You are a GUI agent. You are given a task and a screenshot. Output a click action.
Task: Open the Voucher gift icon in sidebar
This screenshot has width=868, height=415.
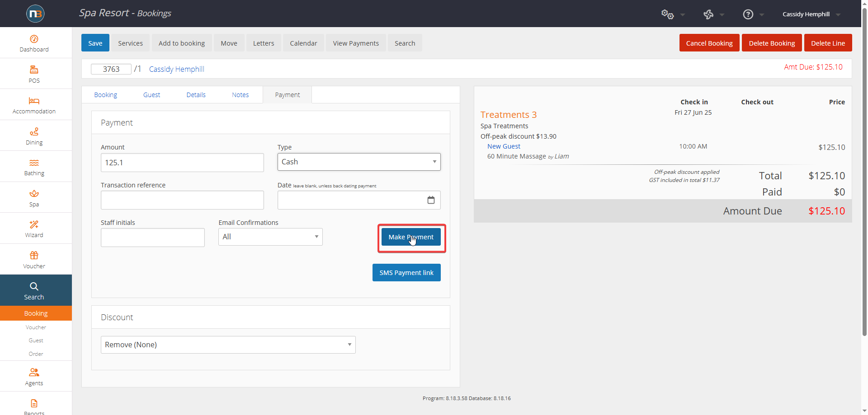[x=34, y=255]
